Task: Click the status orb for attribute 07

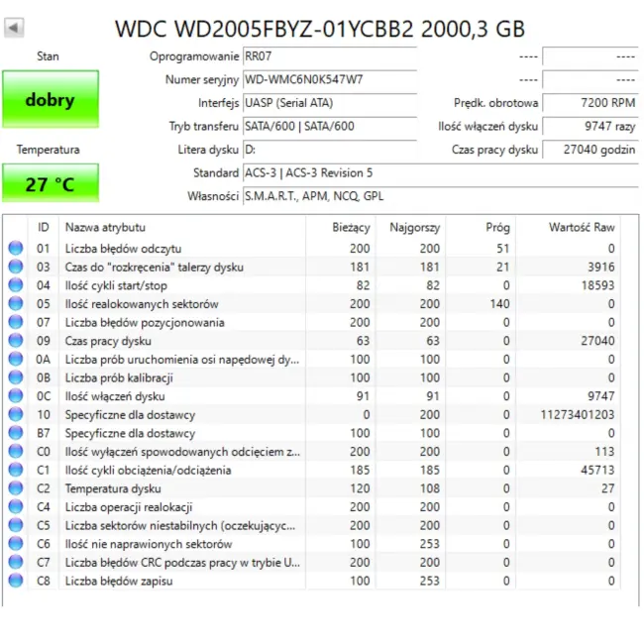Action: pyautogui.click(x=16, y=322)
